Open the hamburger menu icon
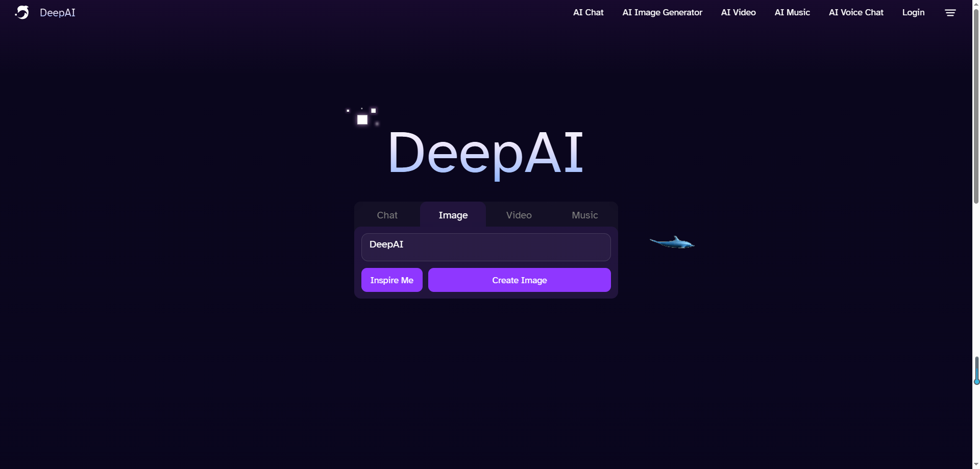 click(950, 13)
